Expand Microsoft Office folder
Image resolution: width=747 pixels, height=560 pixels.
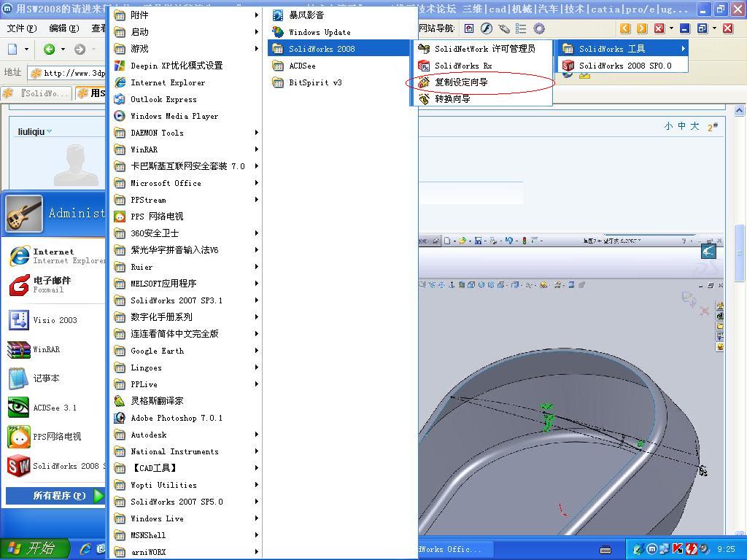pos(186,183)
